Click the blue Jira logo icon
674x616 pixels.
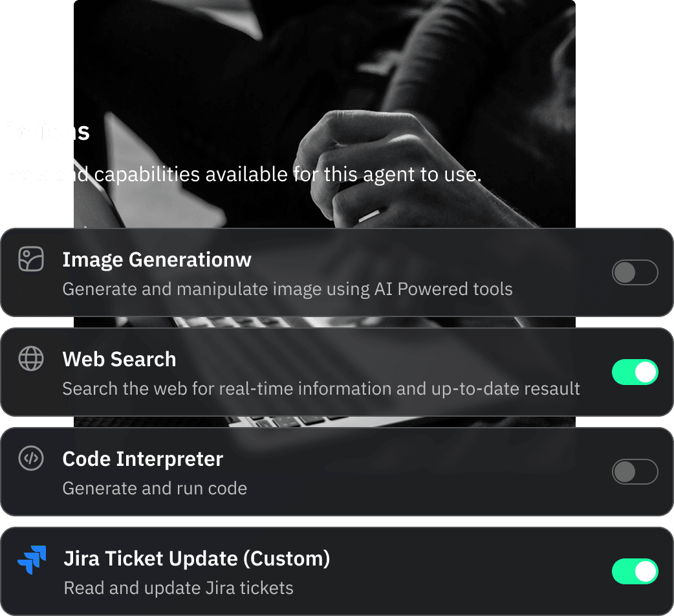point(32,559)
